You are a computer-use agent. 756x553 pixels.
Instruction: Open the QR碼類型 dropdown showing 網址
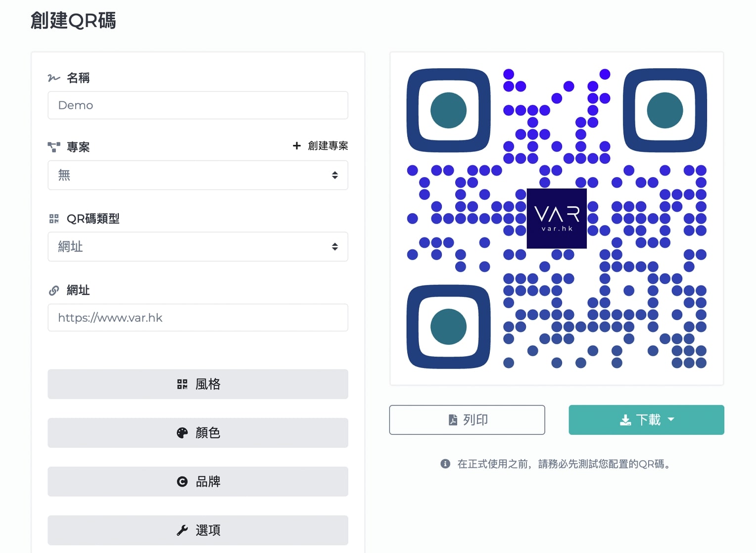(198, 246)
